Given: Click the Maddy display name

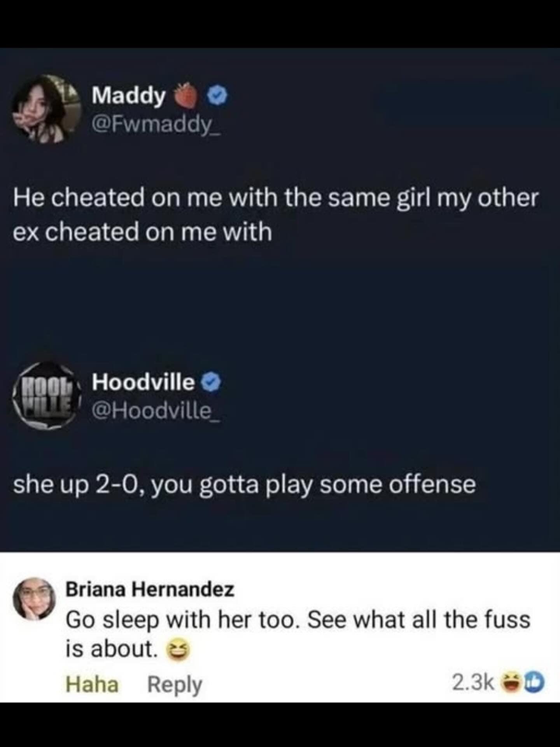Looking at the screenshot, I should click(129, 95).
